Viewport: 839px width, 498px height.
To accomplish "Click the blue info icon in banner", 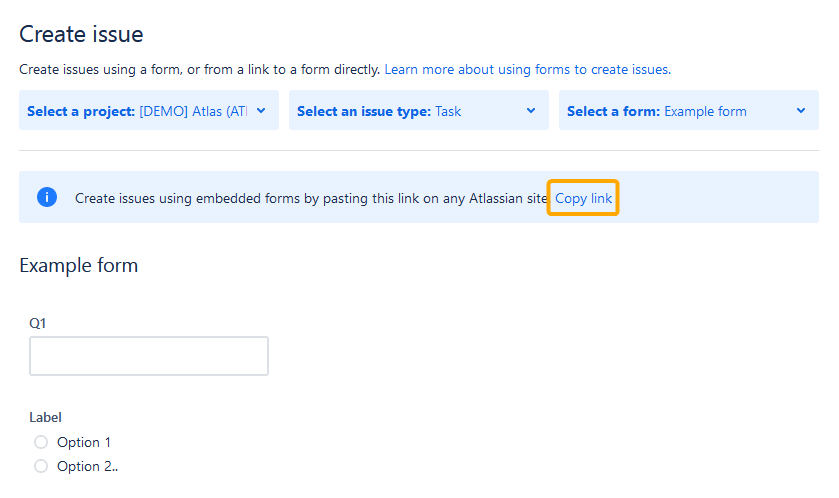I will click(47, 197).
